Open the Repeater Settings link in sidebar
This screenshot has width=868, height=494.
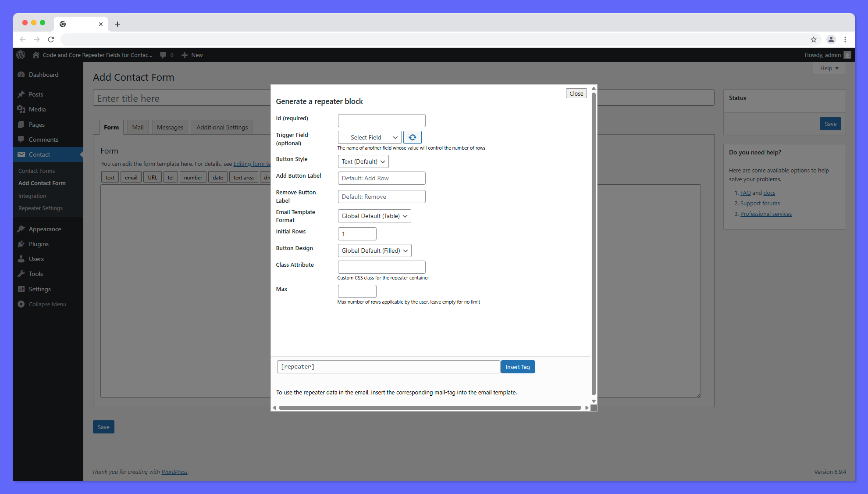(x=40, y=208)
